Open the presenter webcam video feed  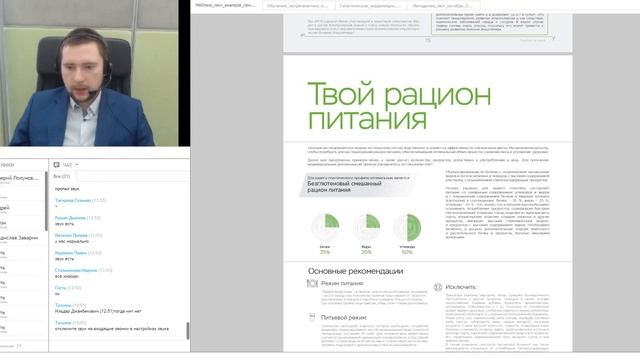tap(89, 73)
